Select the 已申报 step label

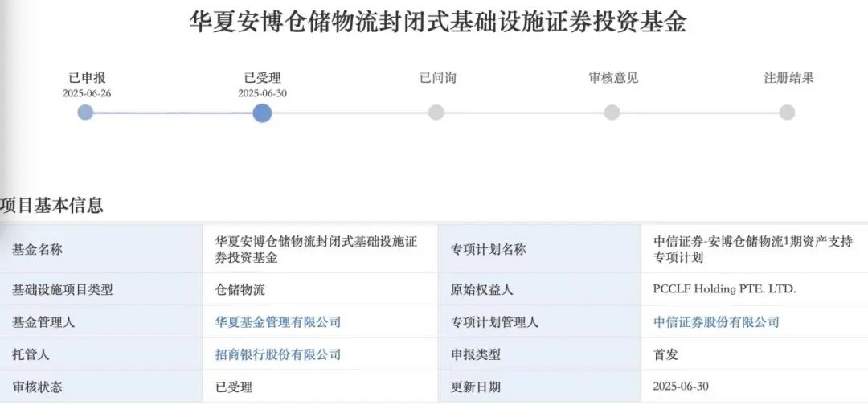87,78
